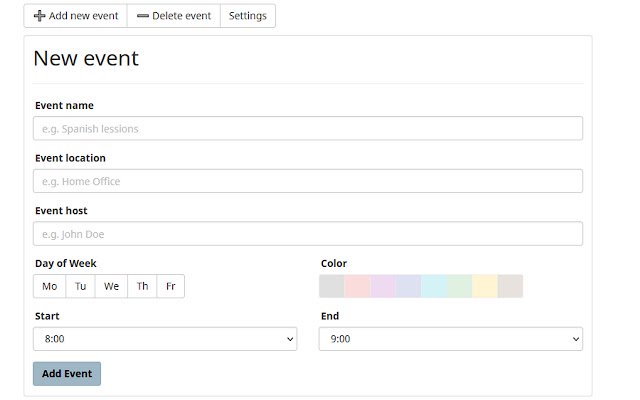Image resolution: width=640 pixels, height=400 pixels.
Task: Click the Event host label
Action: [x=61, y=211]
